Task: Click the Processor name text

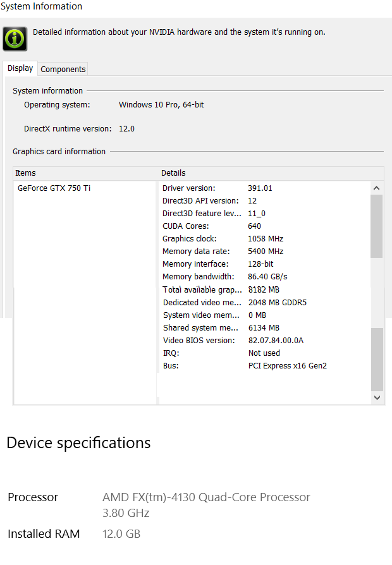Action: pyautogui.click(x=206, y=504)
